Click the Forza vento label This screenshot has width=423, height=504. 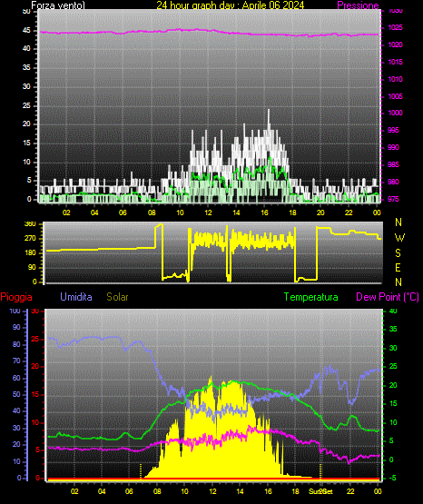pyautogui.click(x=58, y=5)
